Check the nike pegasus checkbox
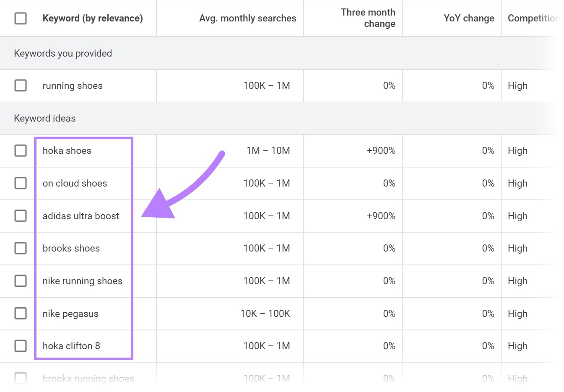 [21, 314]
